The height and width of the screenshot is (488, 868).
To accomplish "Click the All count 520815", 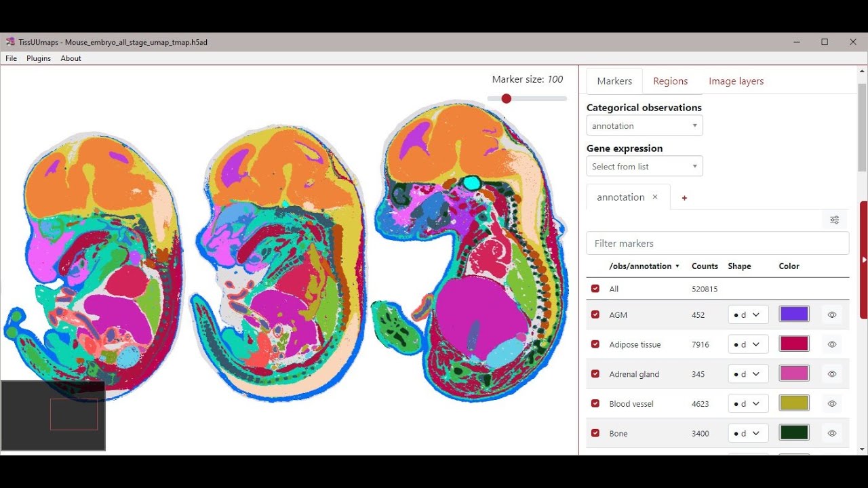I will (x=705, y=289).
